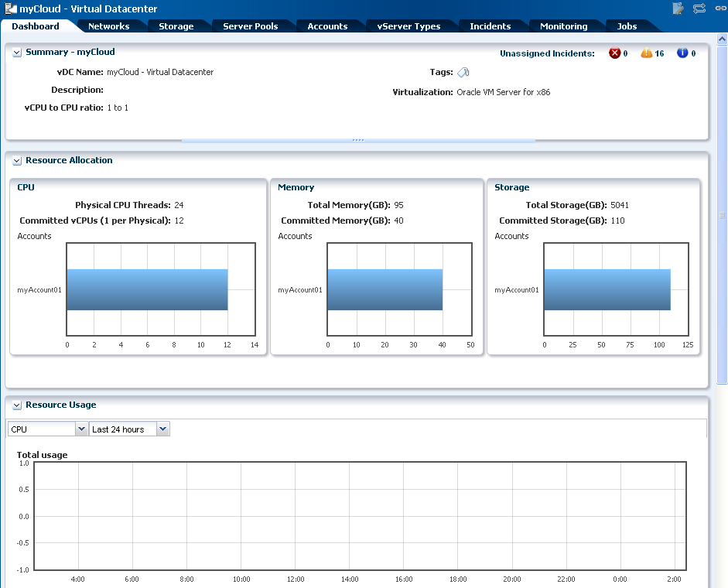Image resolution: width=728 pixels, height=588 pixels.
Task: Click scrollbar up arrow button
Action: (722, 39)
